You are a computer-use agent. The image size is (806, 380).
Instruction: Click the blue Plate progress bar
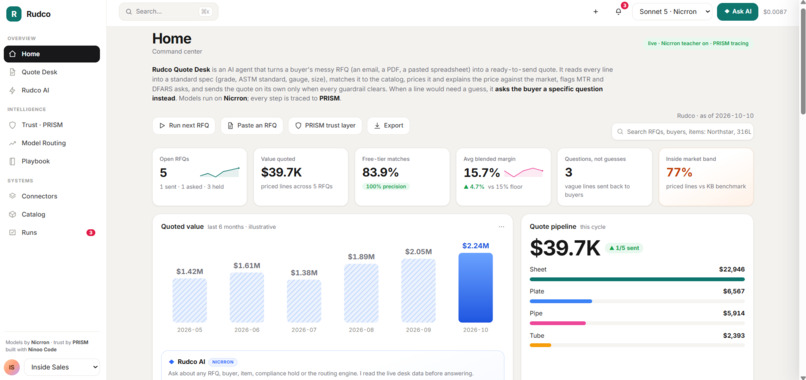pos(561,301)
